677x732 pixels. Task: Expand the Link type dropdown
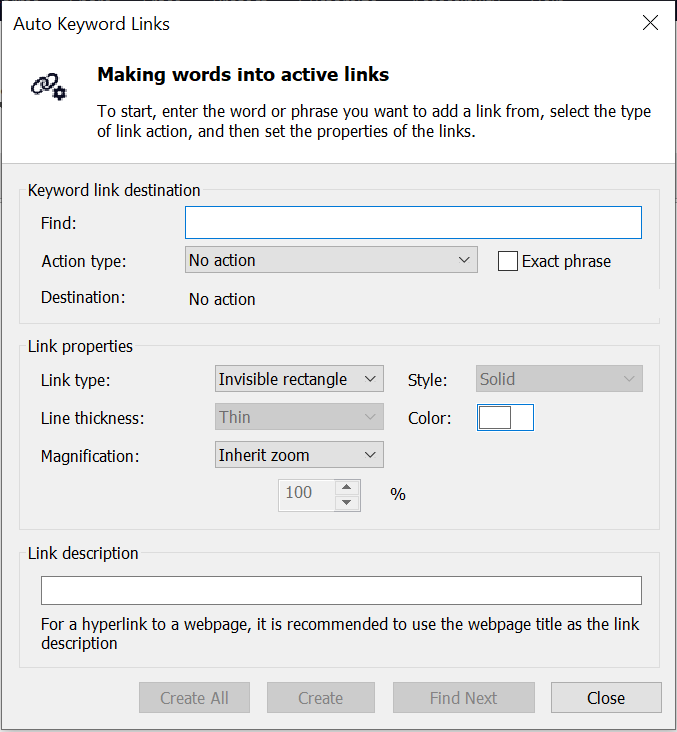coord(299,379)
